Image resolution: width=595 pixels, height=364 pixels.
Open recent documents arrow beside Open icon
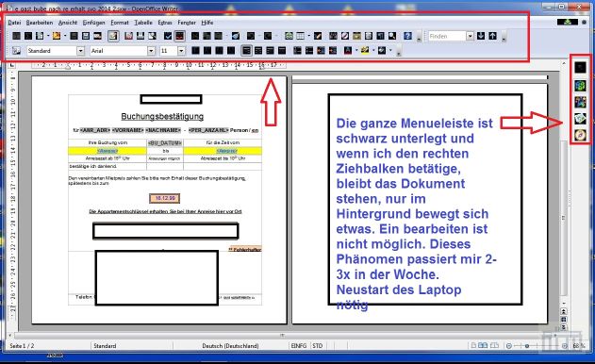(65, 36)
